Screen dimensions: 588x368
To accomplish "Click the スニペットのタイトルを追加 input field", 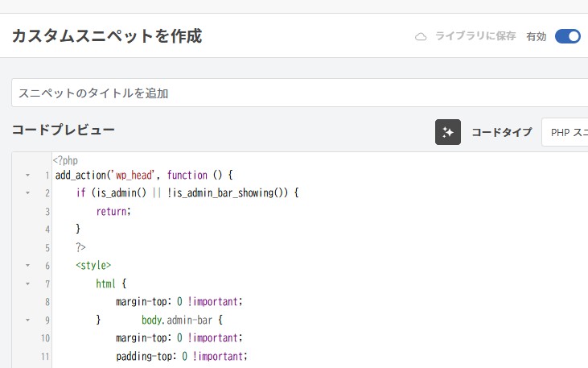I will pyautogui.click(x=298, y=93).
